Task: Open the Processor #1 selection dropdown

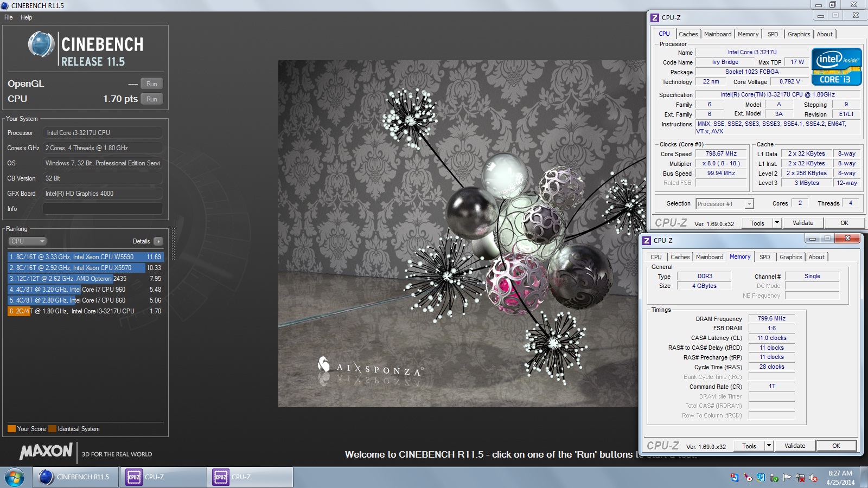Action: pos(725,204)
